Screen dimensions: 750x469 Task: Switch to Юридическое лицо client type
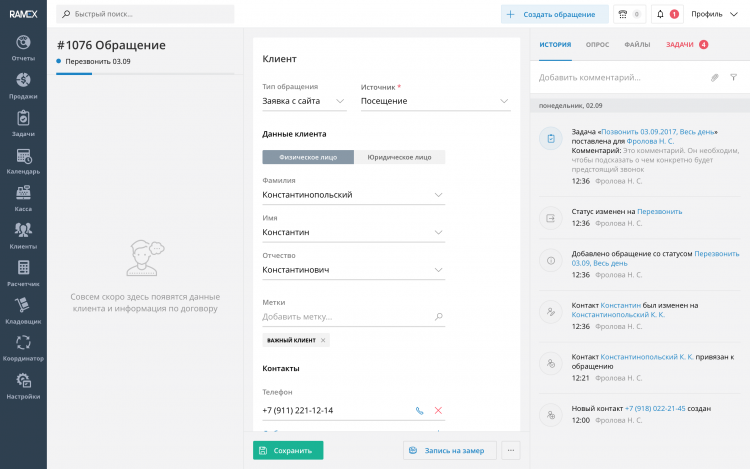399,157
